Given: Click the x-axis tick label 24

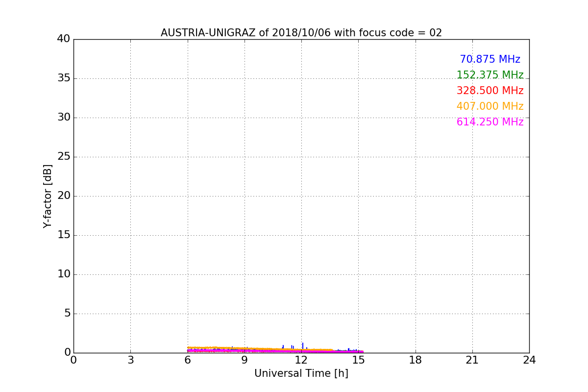Looking at the screenshot, I should [x=529, y=360].
